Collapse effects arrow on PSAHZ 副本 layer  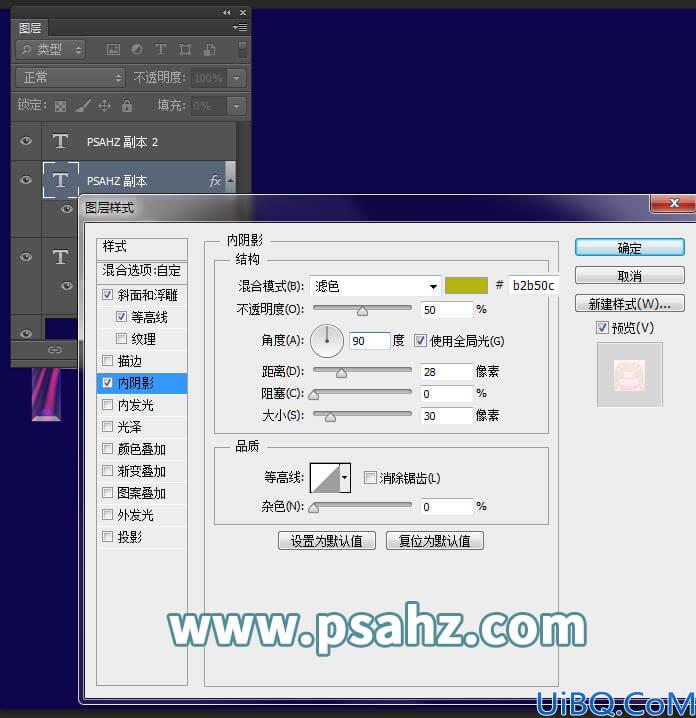click(231, 180)
